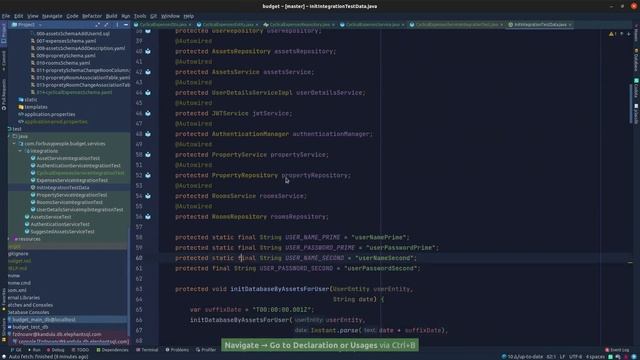Open the Event Log
The width and height of the screenshot is (640, 360).
coord(618,350)
